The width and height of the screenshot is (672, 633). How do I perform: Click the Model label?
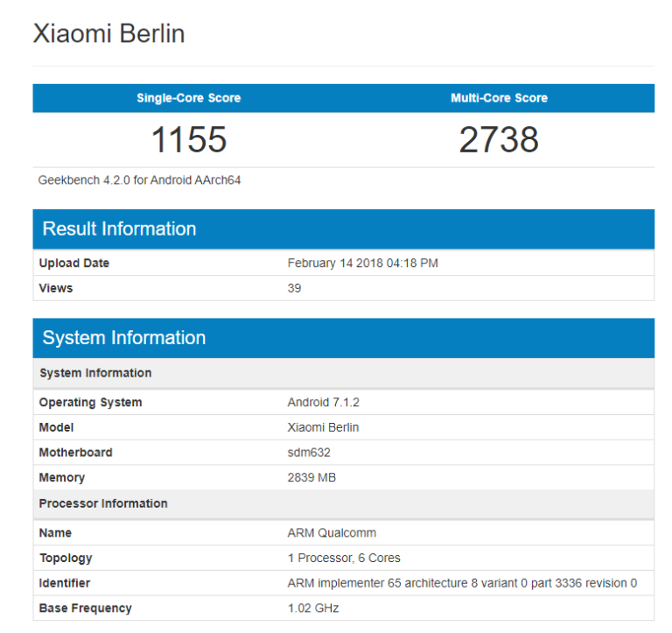(x=56, y=427)
